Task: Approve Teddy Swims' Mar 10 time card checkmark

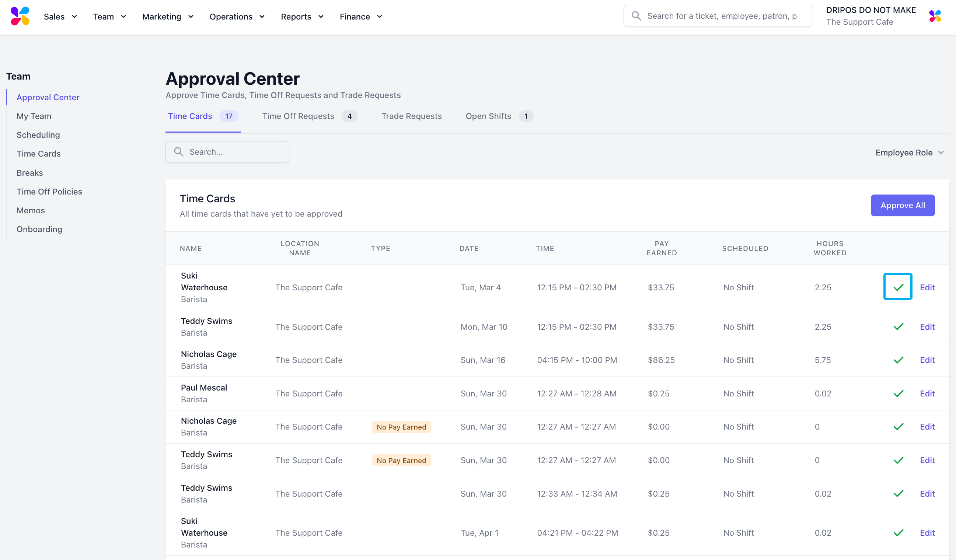Action: (898, 326)
